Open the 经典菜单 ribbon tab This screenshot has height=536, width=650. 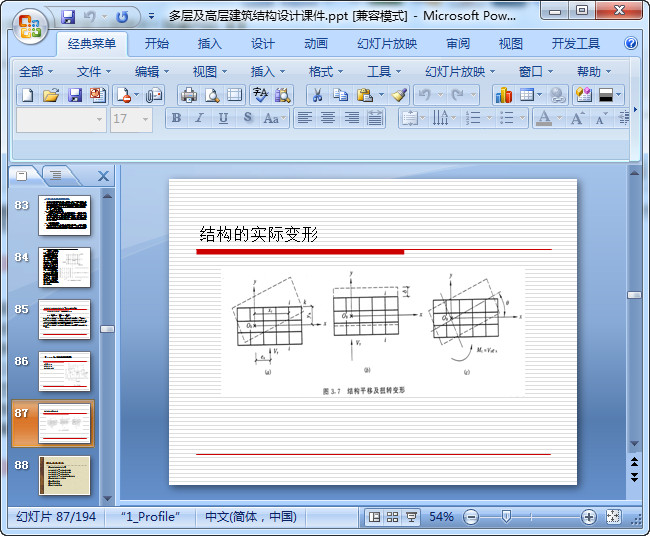tap(92, 44)
